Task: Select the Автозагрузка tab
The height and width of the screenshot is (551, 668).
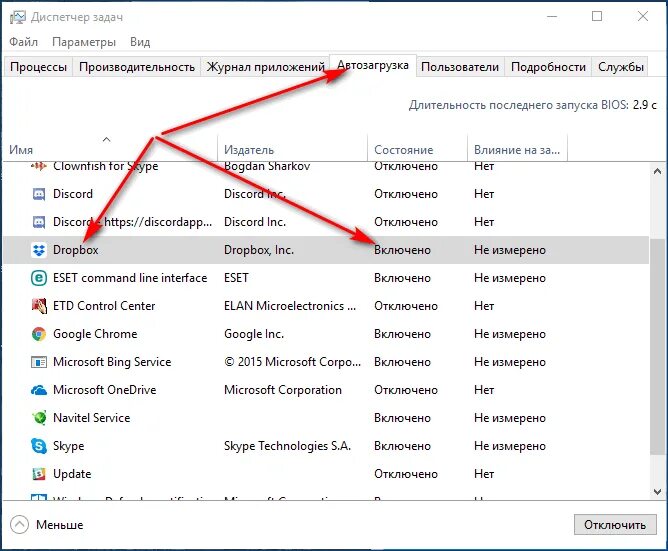Action: click(373, 65)
